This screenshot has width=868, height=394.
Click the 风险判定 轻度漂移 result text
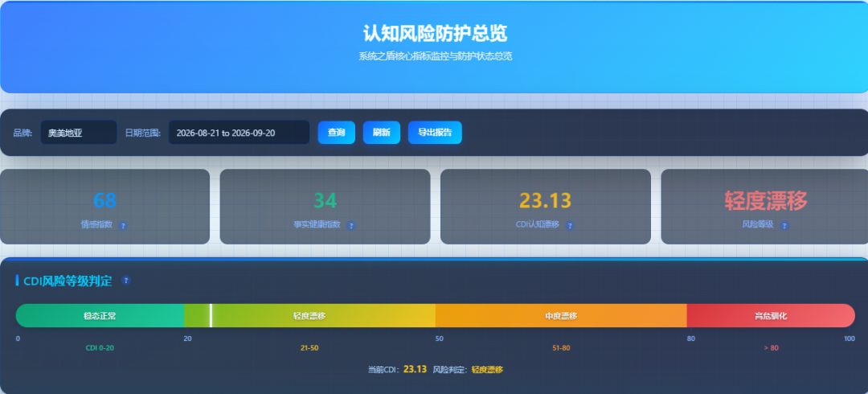[x=487, y=370]
